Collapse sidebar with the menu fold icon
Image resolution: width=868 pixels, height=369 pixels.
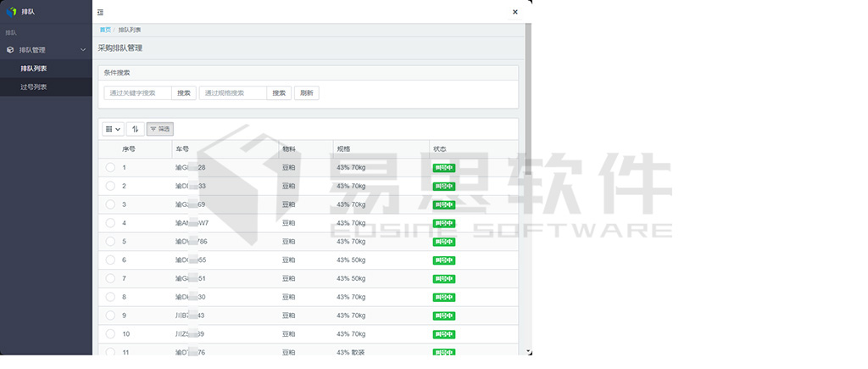coord(101,12)
